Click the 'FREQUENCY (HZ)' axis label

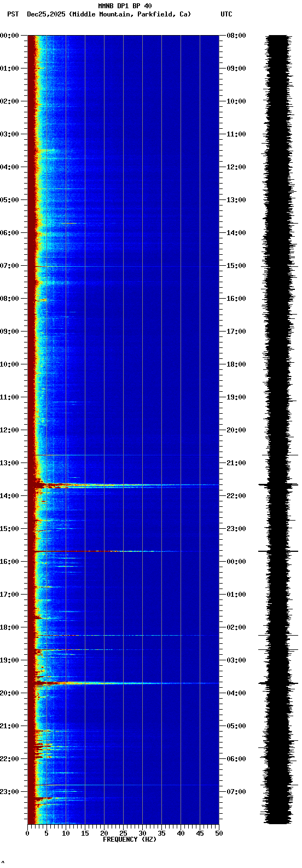tap(130, 839)
